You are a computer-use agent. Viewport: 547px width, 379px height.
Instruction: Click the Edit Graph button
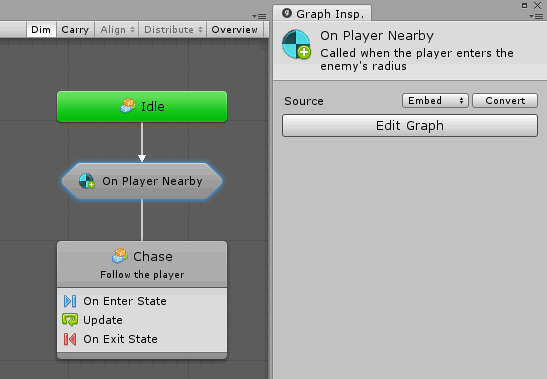410,125
